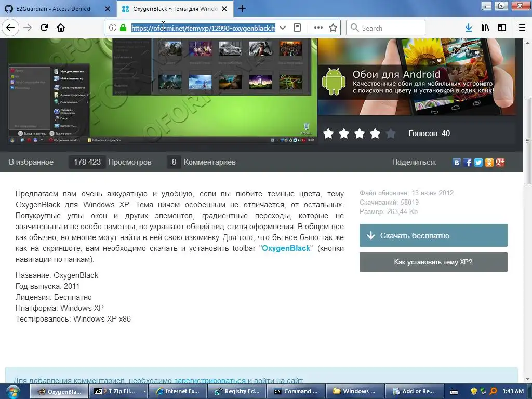Viewport: 532px width, 399px height.
Task: Share on Twitter icon
Action: [478, 163]
